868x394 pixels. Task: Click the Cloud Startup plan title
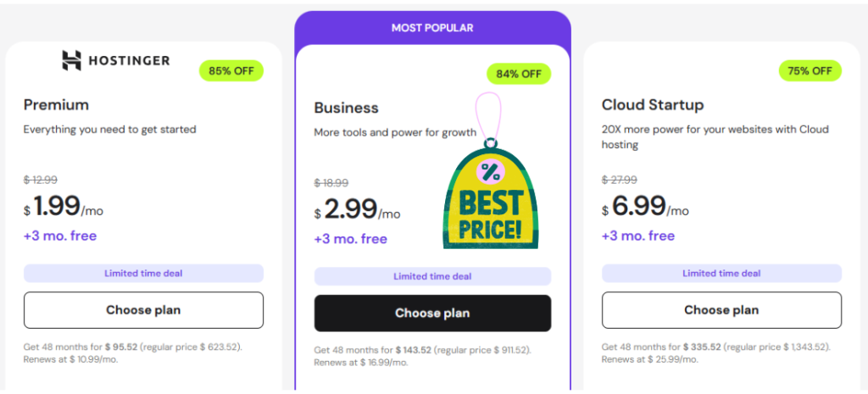pos(653,105)
